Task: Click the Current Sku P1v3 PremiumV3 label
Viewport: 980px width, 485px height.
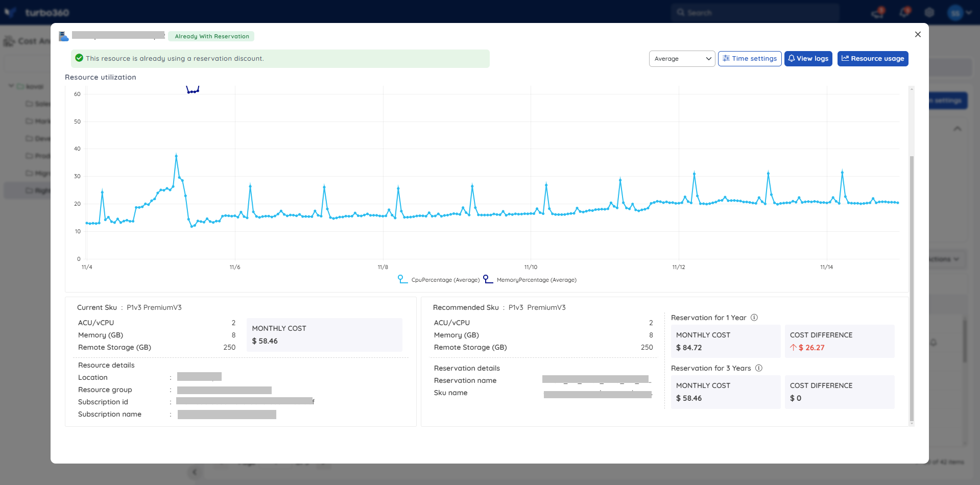Action: [x=129, y=307]
